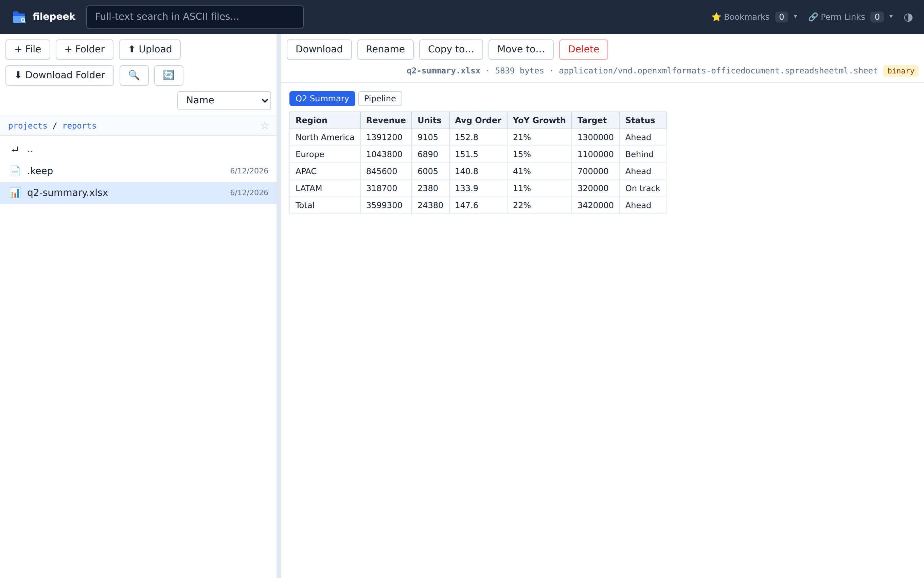924x578 pixels.
Task: Create a new file with + File
Action: coord(28,49)
